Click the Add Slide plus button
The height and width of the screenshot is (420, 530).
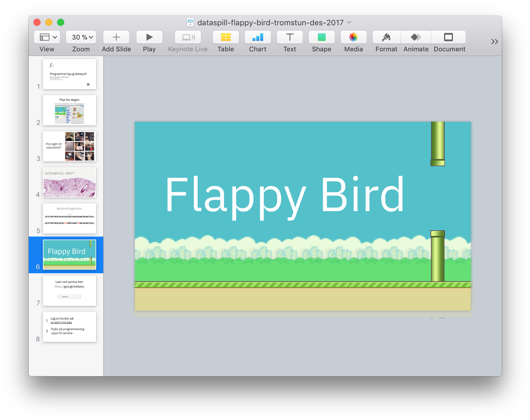116,37
